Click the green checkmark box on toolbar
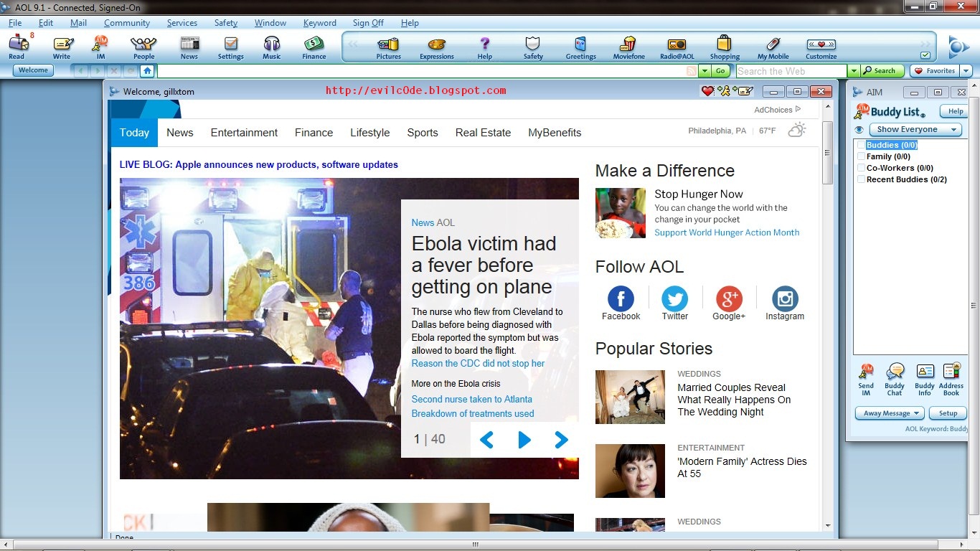The image size is (980, 551). 925,55
